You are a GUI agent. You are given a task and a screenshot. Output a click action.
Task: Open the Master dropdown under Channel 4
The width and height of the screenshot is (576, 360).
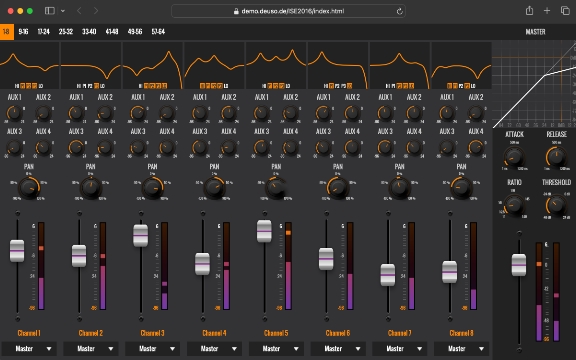click(215, 349)
